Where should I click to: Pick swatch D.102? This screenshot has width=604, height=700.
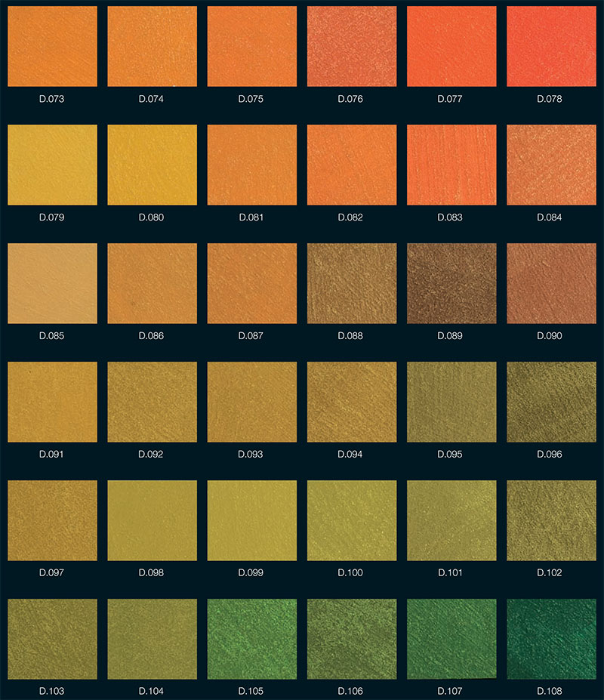click(x=551, y=520)
